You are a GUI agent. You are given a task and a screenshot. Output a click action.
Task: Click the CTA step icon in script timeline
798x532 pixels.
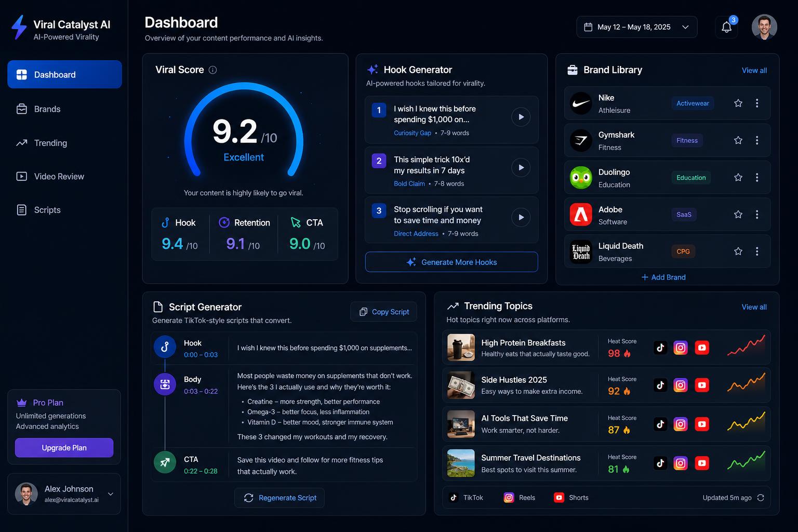[165, 462]
